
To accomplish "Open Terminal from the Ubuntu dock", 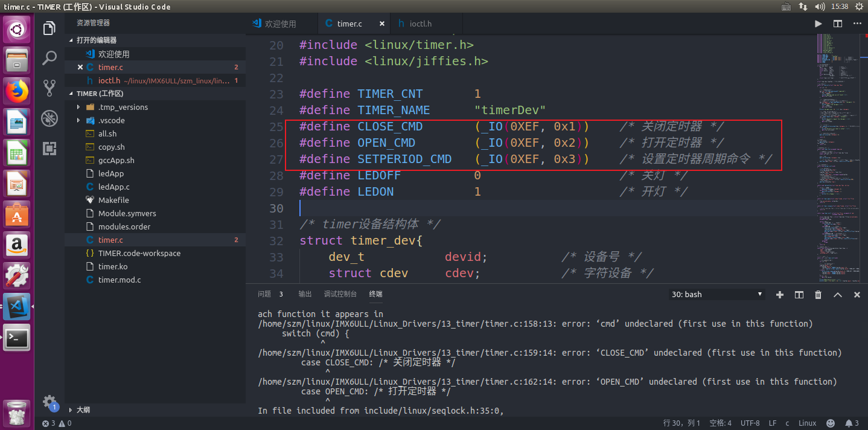I will point(17,338).
